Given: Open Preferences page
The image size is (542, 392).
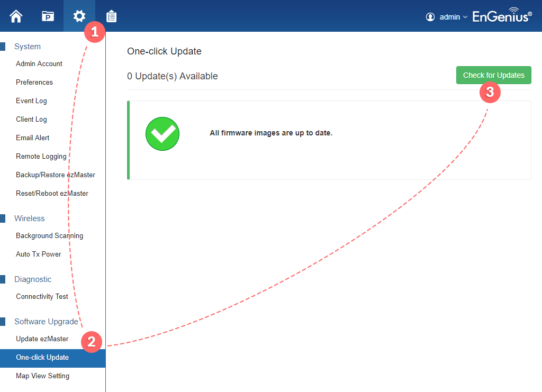Looking at the screenshot, I should (34, 82).
